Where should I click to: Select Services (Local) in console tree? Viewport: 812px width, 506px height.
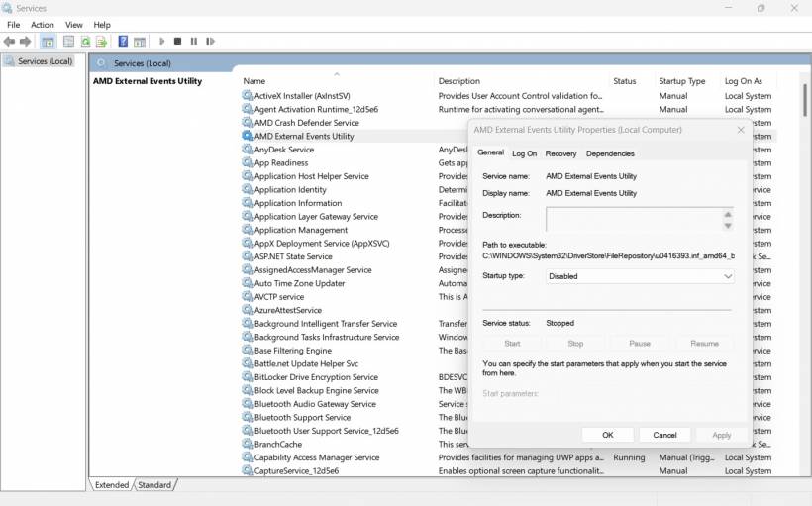pyautogui.click(x=40, y=61)
